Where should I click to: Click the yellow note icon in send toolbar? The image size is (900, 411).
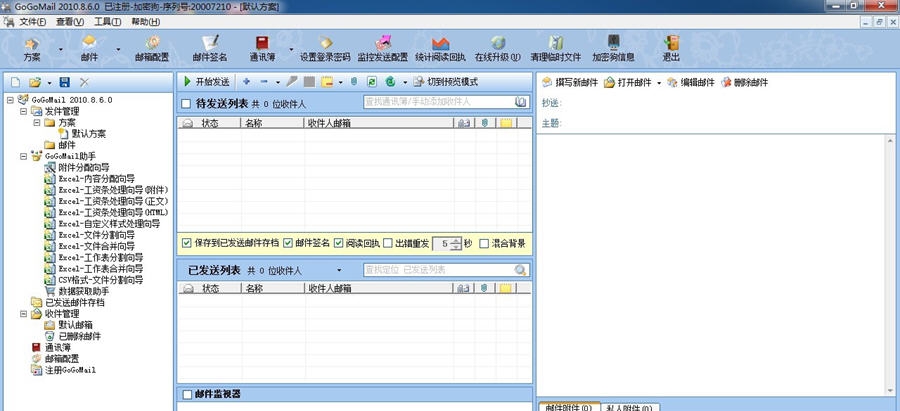coord(327,82)
